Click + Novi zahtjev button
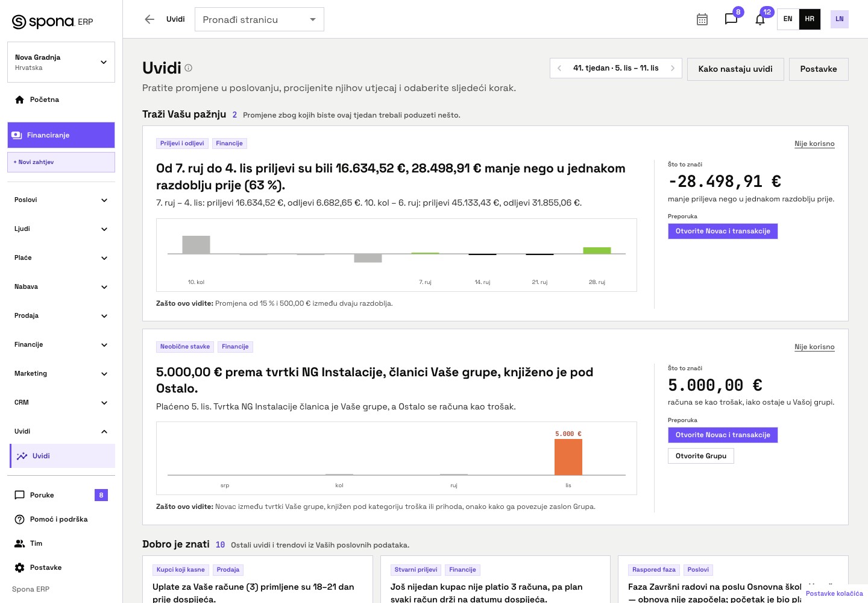 [61, 162]
